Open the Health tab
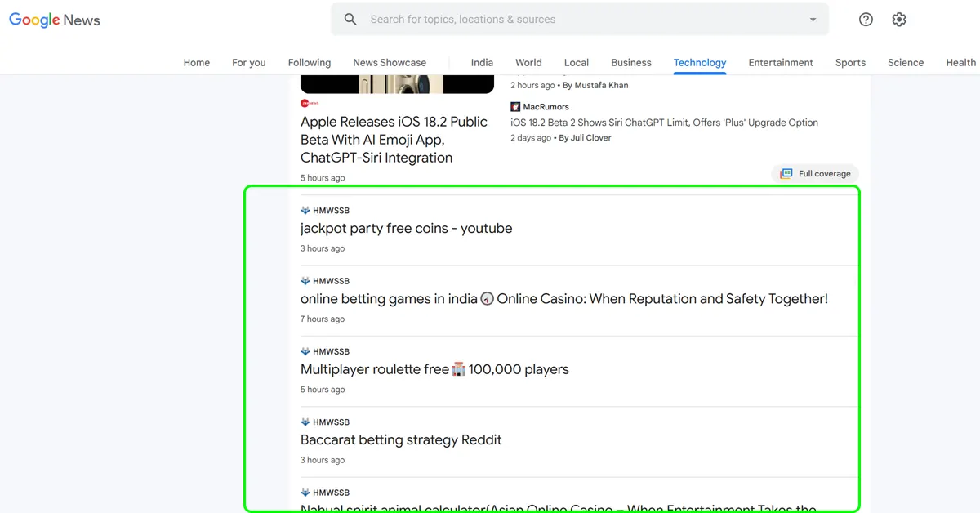 tap(961, 63)
